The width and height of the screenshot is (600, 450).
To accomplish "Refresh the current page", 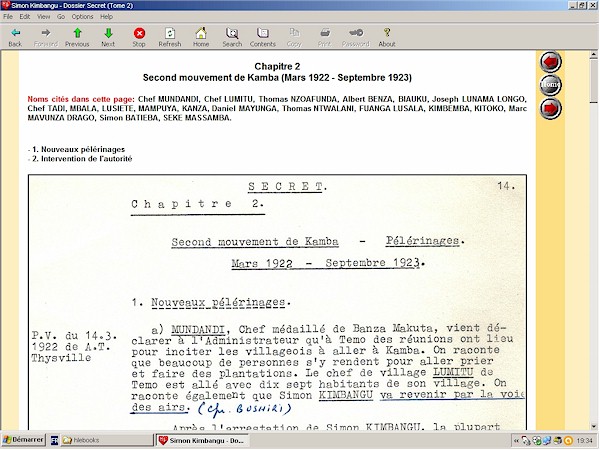I will tap(170, 37).
